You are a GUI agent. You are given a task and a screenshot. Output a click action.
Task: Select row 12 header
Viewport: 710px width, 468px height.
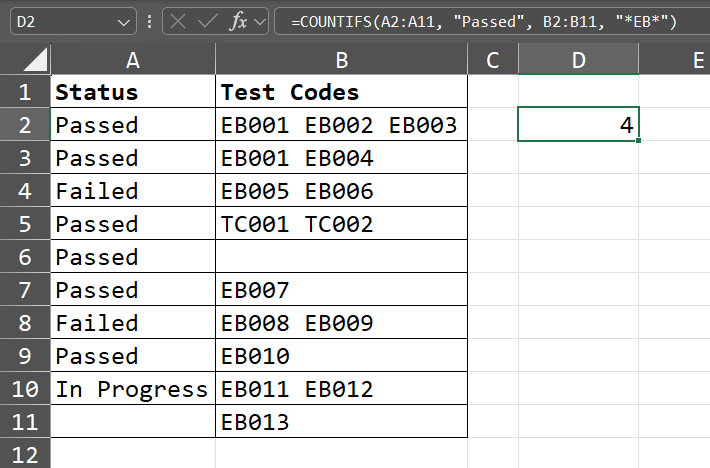click(25, 454)
